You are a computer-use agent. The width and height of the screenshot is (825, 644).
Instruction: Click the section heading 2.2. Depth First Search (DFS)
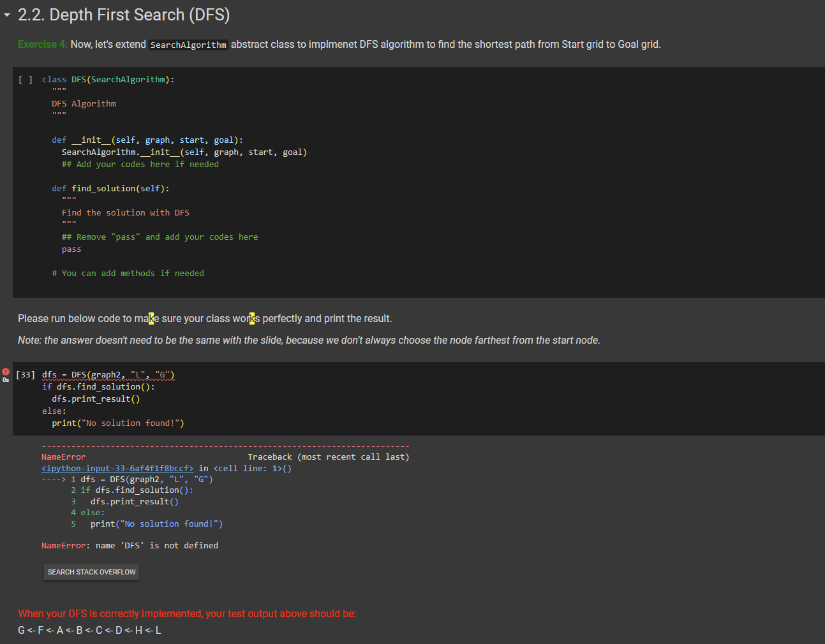(x=124, y=15)
